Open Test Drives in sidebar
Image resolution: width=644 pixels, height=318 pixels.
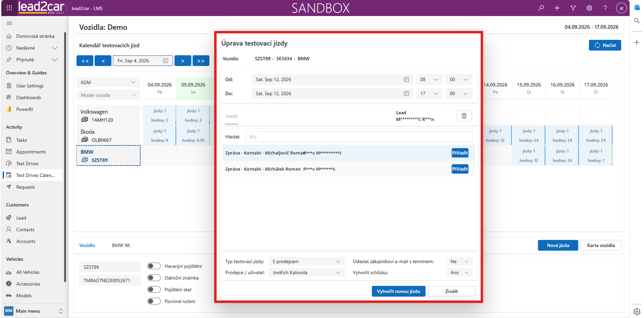[27, 164]
